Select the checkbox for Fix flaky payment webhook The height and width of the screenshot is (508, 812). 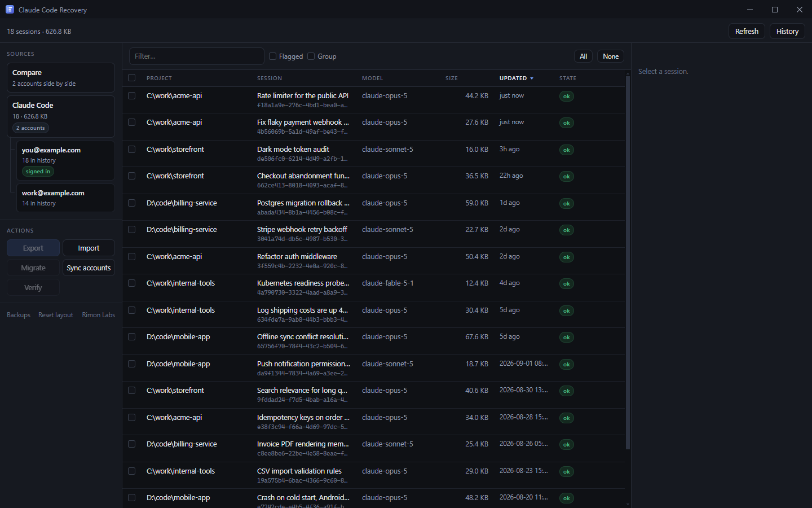point(131,122)
